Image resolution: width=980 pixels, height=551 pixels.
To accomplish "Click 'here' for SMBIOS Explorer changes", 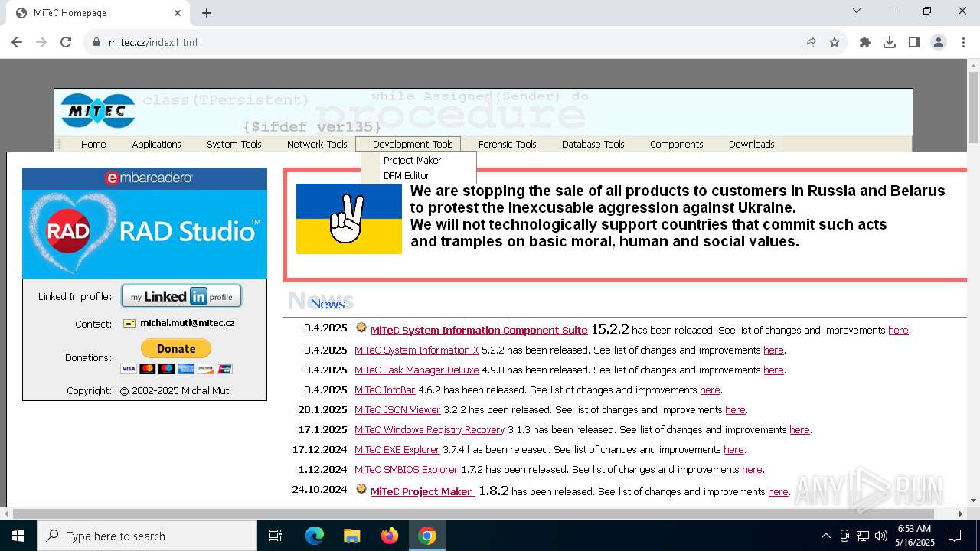I will point(752,469).
